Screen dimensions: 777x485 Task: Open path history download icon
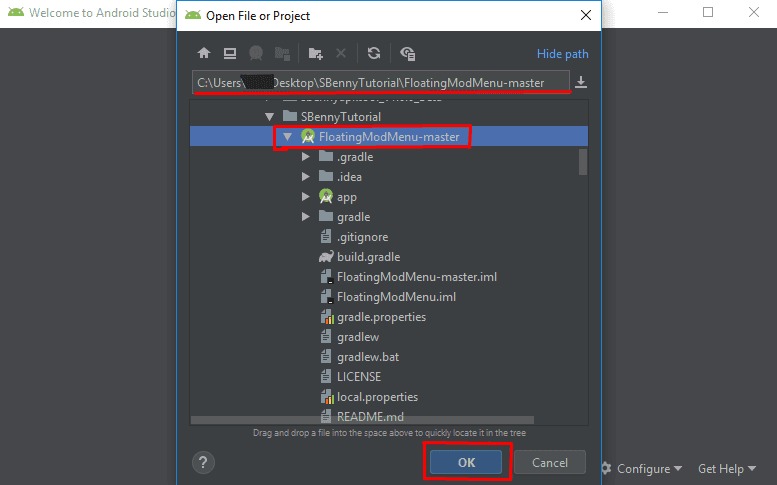tap(581, 82)
